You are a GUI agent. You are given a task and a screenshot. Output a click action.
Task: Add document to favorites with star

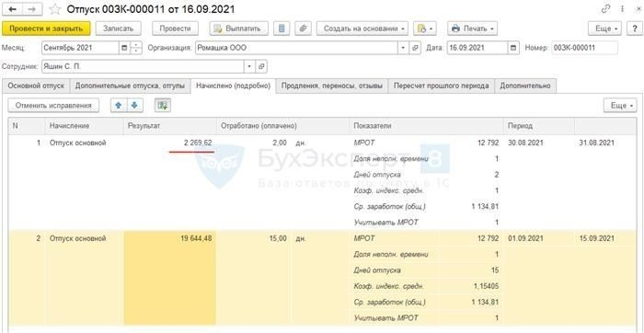coord(54,9)
